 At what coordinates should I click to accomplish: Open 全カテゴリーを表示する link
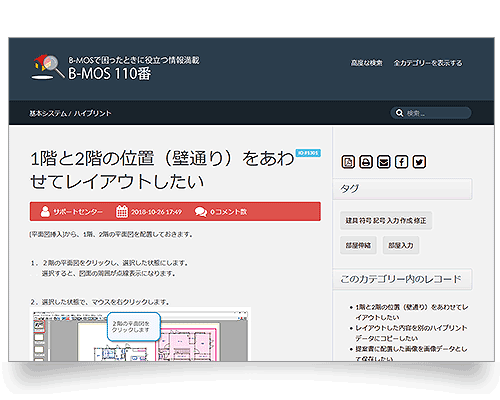click(x=428, y=63)
